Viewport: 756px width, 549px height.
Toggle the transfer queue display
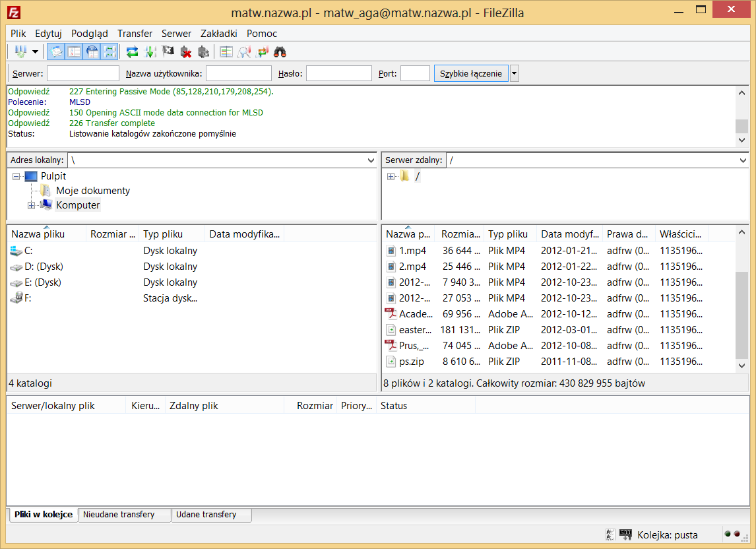pos(110,51)
